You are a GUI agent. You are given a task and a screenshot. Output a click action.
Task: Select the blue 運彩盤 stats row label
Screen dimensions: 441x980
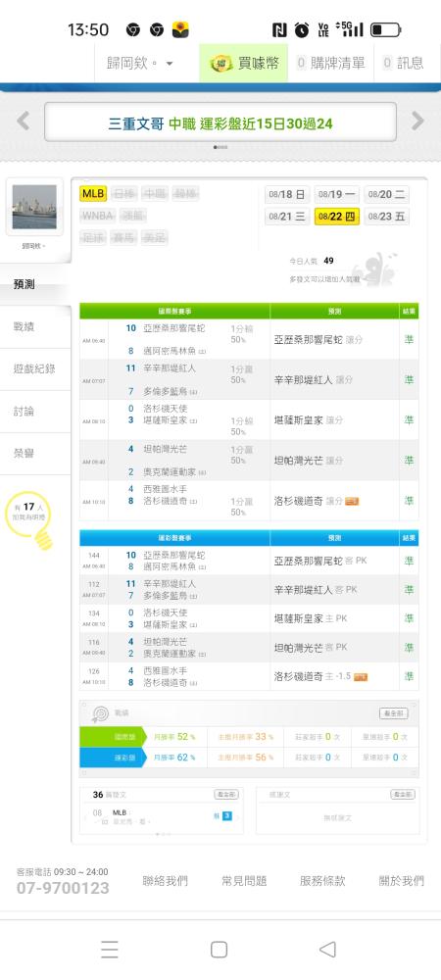click(x=113, y=758)
